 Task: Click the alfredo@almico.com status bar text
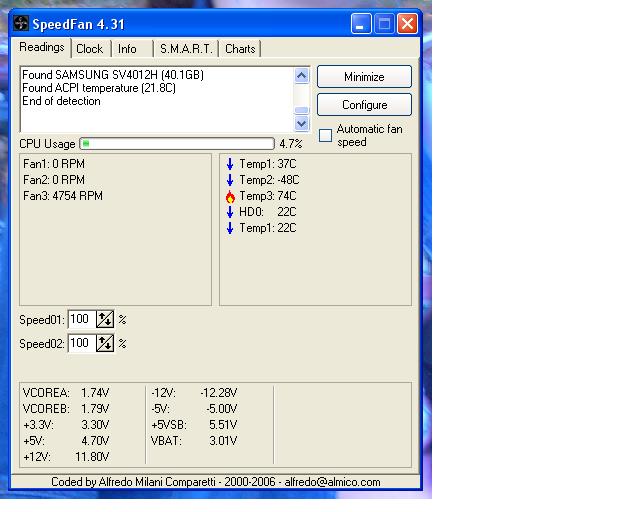coord(332,482)
